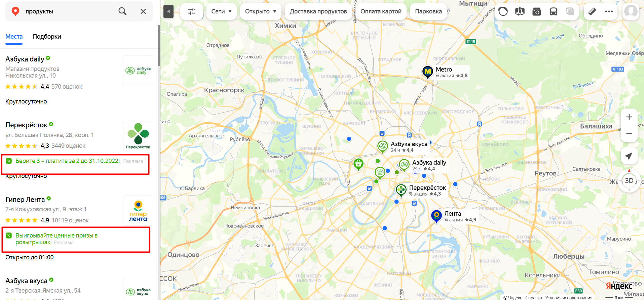Collapse the side panel arrow

[168, 11]
